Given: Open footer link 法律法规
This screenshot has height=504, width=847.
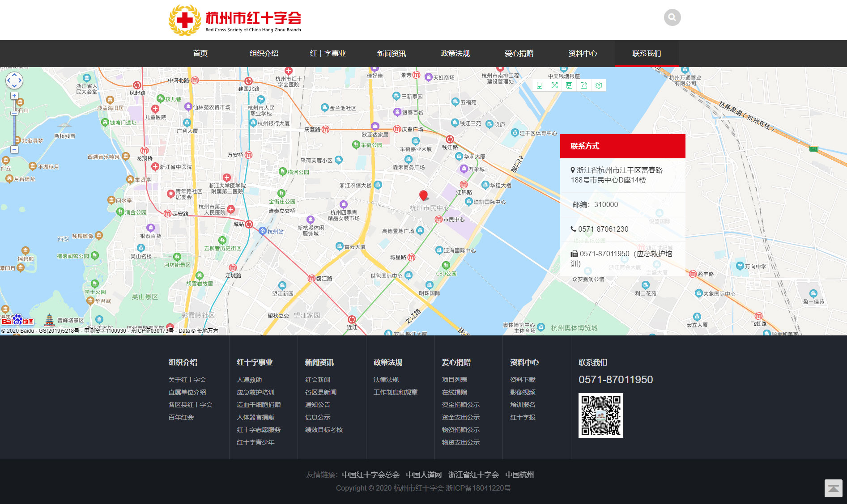Looking at the screenshot, I should coord(386,380).
